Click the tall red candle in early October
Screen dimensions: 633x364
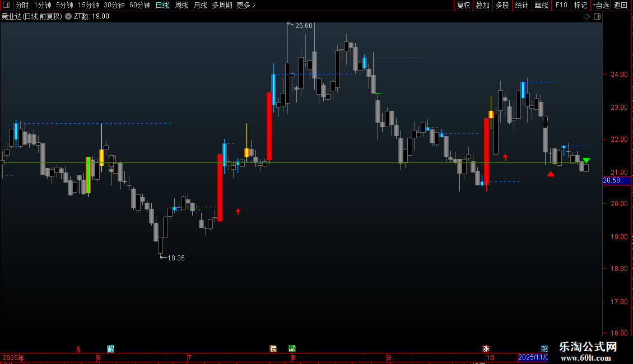[486, 151]
